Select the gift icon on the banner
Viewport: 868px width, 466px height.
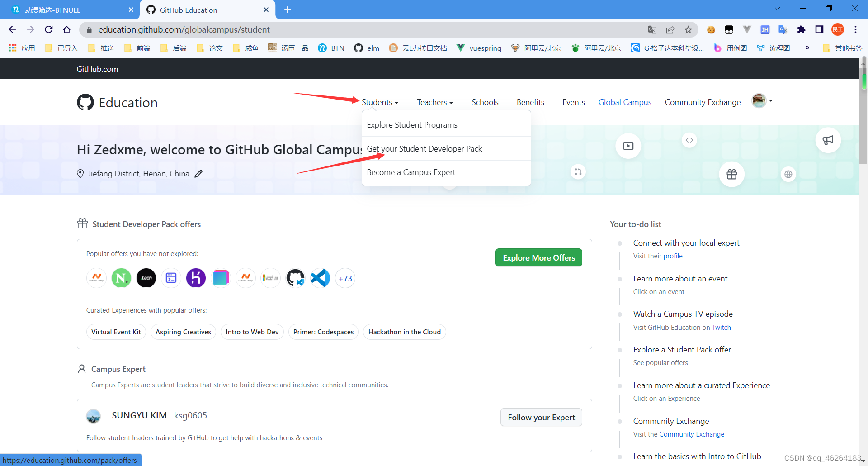point(731,174)
